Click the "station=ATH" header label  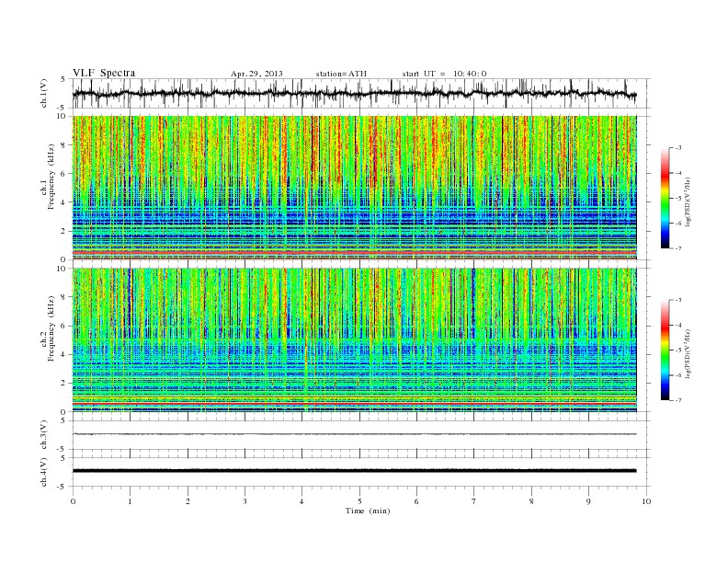tap(341, 74)
